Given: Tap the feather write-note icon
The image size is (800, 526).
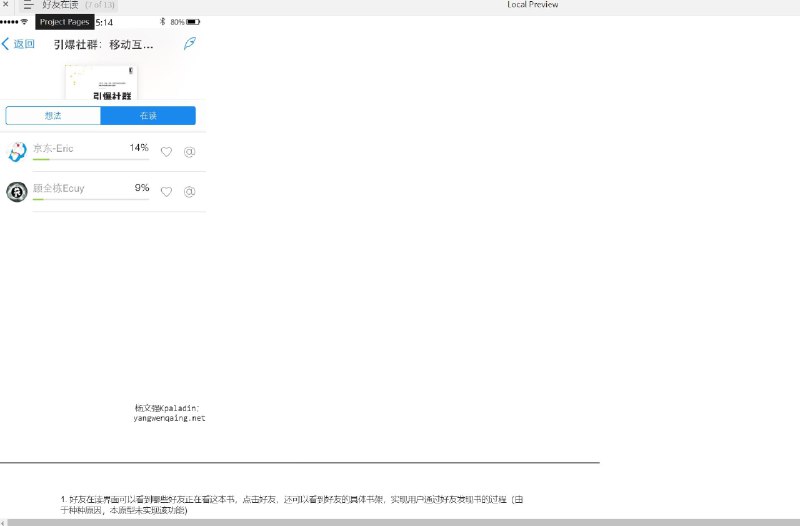Looking at the screenshot, I should pos(189,43).
